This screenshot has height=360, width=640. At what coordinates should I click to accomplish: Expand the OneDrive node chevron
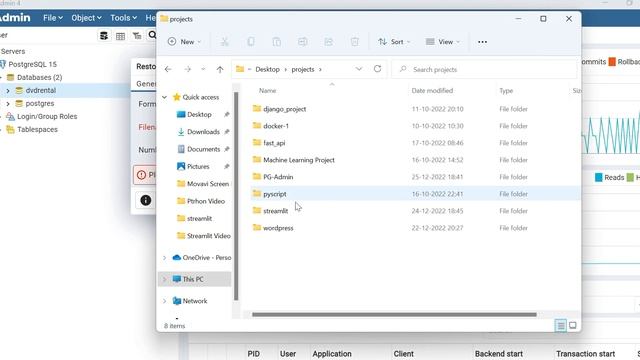coord(164,258)
